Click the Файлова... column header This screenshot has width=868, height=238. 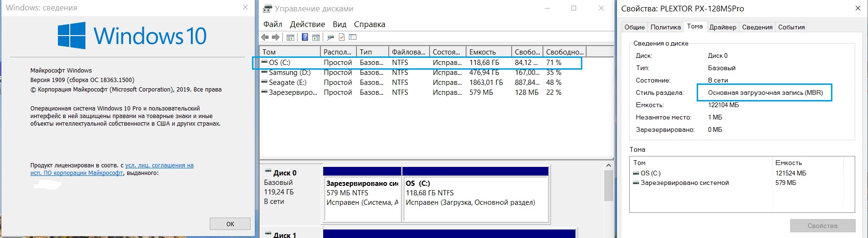coord(409,52)
